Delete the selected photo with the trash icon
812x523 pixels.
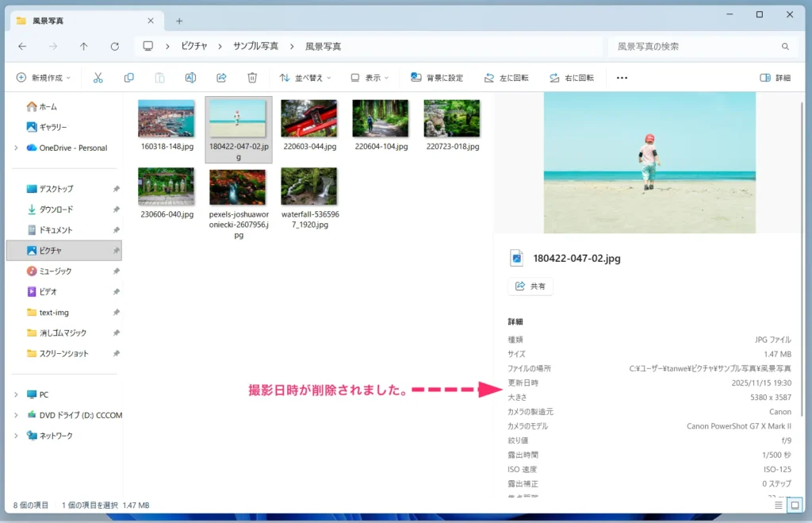[253, 77]
